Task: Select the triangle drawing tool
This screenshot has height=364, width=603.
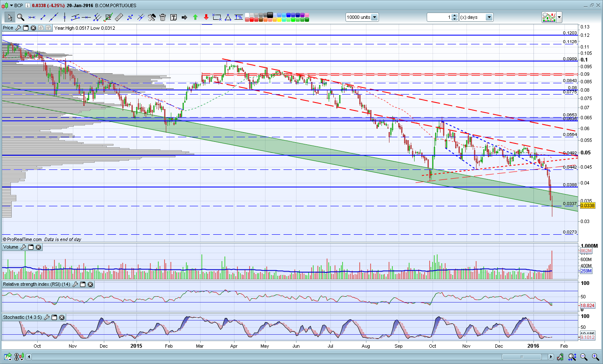Action: coord(228,17)
